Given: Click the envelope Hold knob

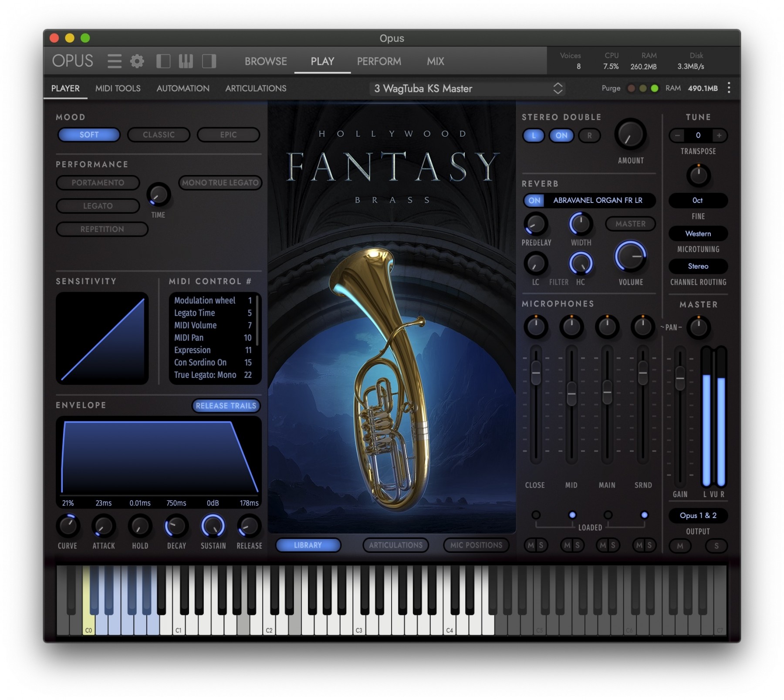Looking at the screenshot, I should pyautogui.click(x=140, y=526).
